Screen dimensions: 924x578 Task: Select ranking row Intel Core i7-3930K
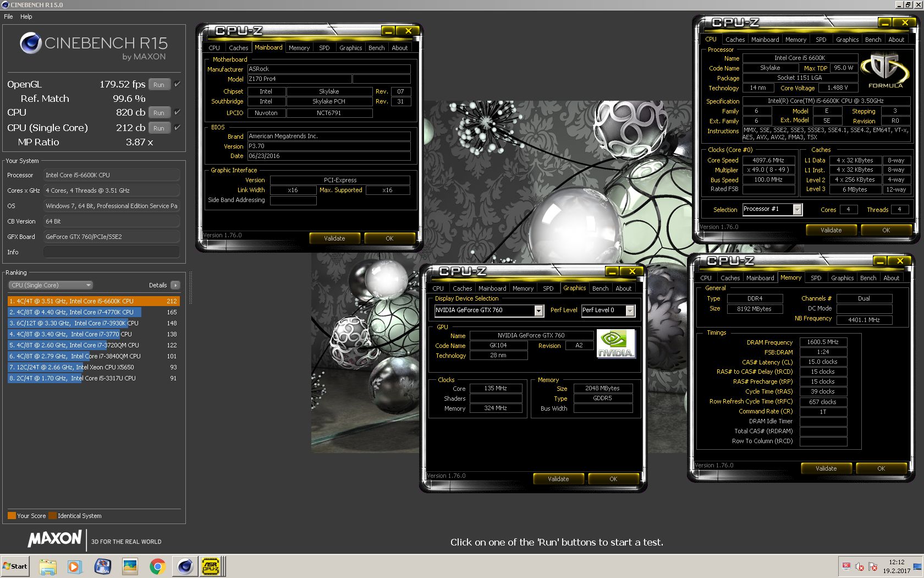pos(94,323)
